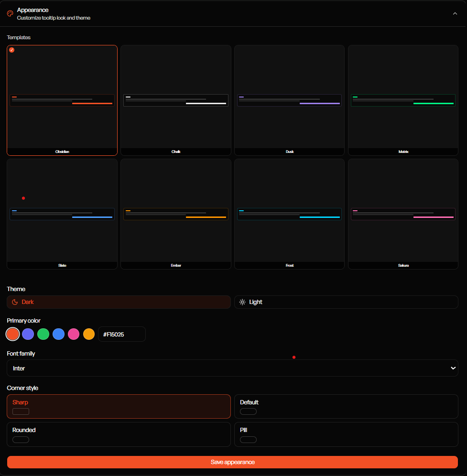Open the Font family dropdown
Viewport: 467px width, 476px height.
(x=233, y=368)
